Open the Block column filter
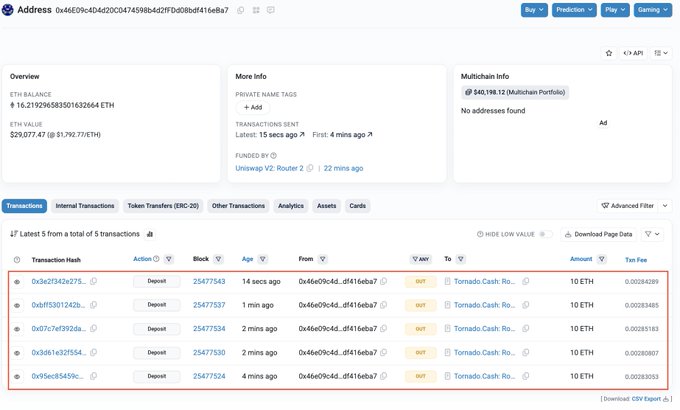680x410 pixels. pos(219,259)
